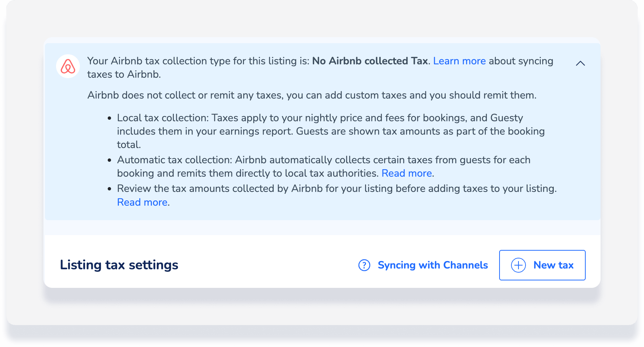Open Read more link for automatic tax collection
The image size is (644, 347).
click(407, 173)
